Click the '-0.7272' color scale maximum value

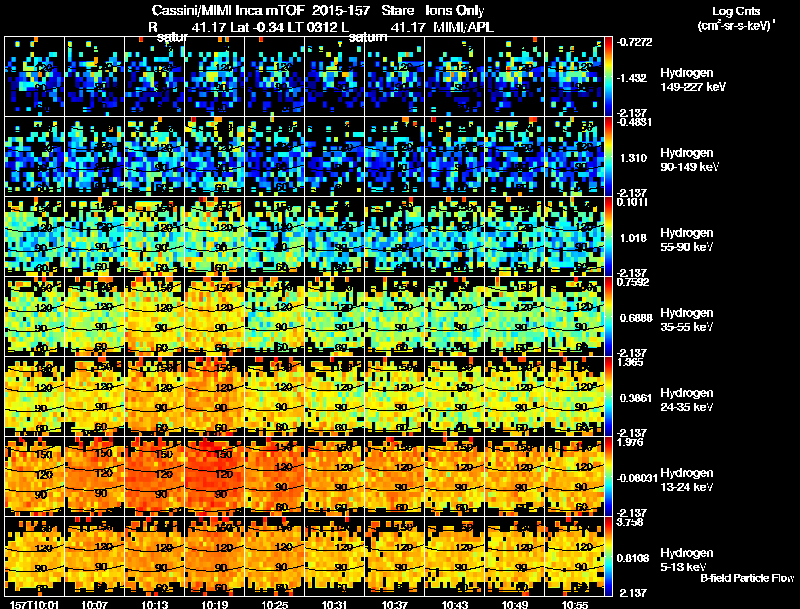(634, 42)
